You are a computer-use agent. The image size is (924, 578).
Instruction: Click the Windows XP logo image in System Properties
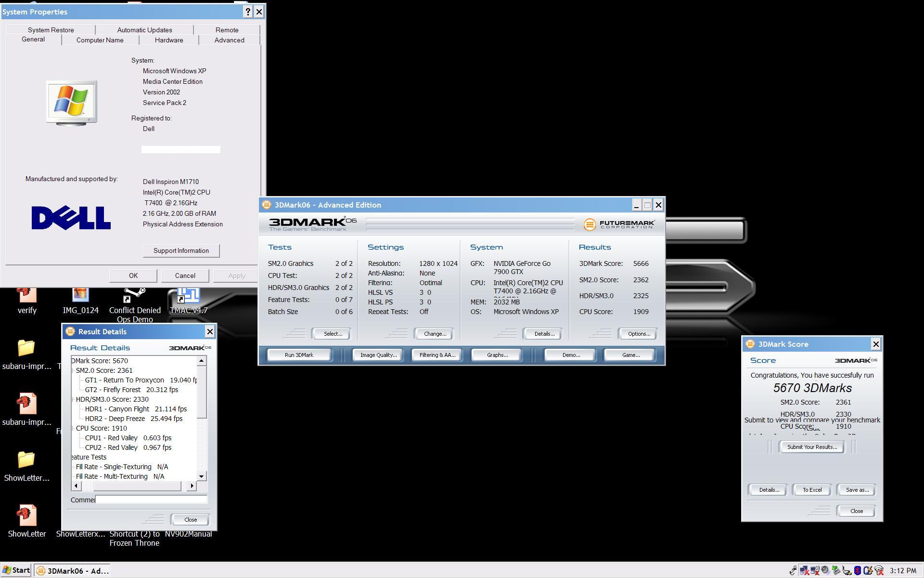(72, 103)
